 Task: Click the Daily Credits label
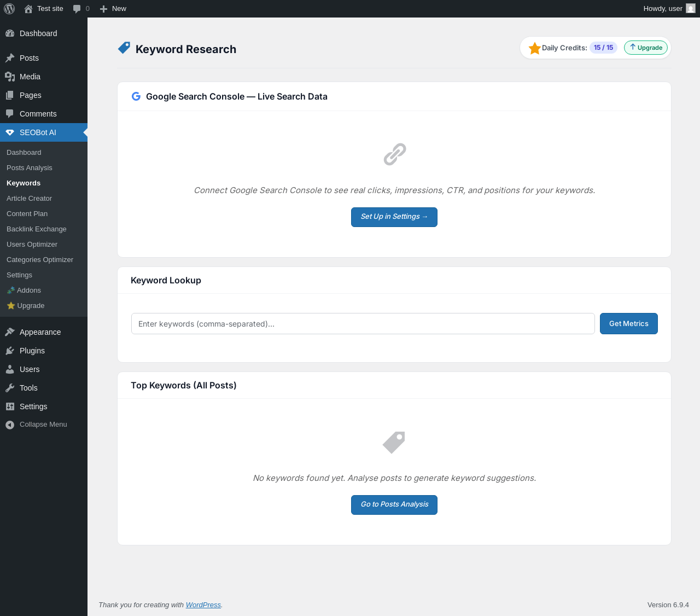point(564,48)
